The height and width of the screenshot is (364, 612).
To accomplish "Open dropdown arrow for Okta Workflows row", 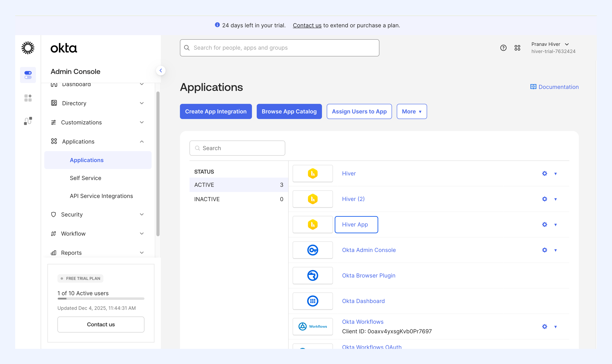I will pos(556,327).
